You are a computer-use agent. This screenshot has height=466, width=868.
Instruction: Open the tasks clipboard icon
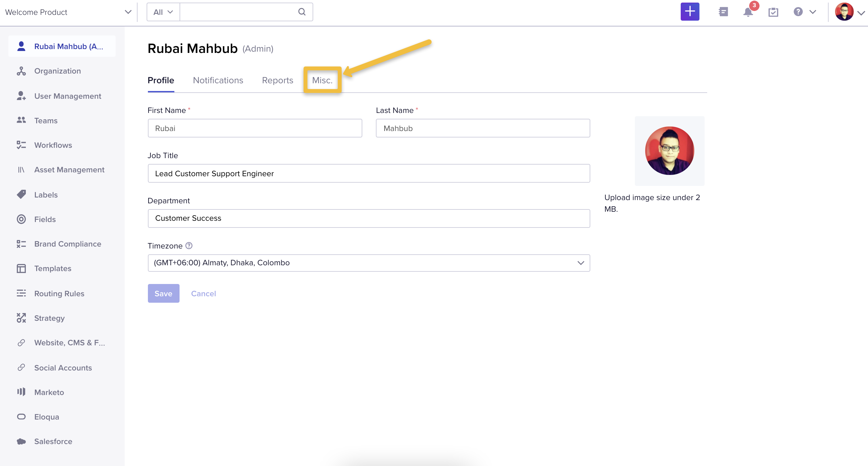pyautogui.click(x=773, y=12)
